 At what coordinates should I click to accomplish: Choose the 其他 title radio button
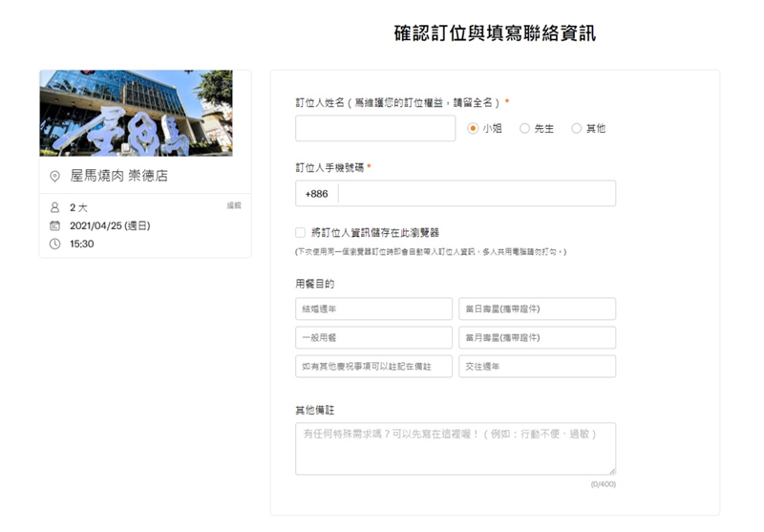point(577,128)
